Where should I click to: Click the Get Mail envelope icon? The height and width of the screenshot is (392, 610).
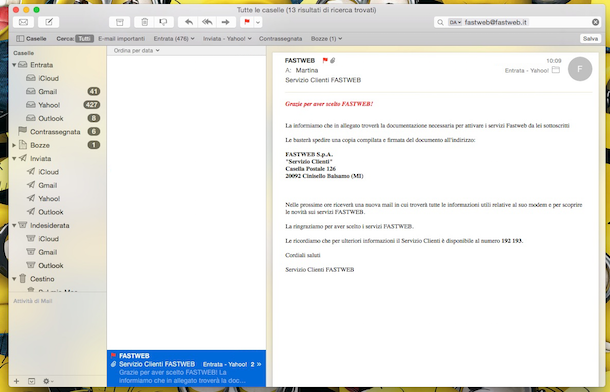coord(23,22)
